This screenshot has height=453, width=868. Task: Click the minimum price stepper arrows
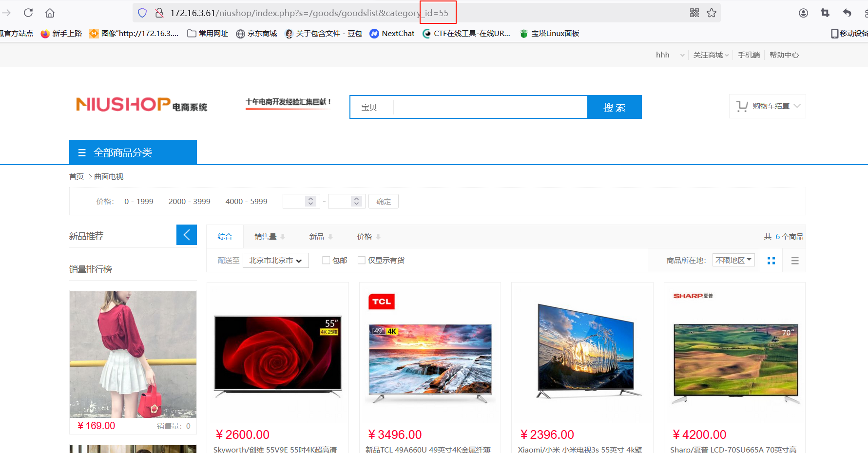[310, 201]
